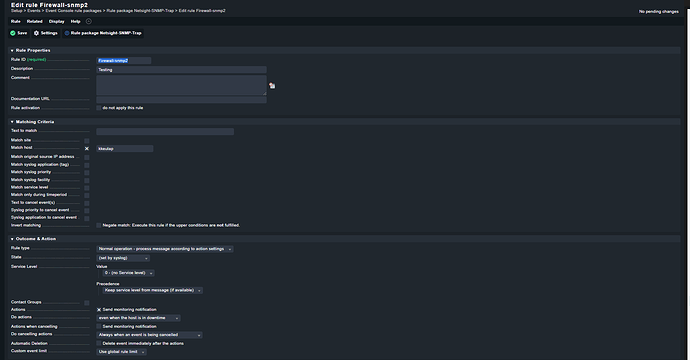Enable Syslog priority to cancel event checkbox
The height and width of the screenshot is (360, 690).
pos(87,211)
